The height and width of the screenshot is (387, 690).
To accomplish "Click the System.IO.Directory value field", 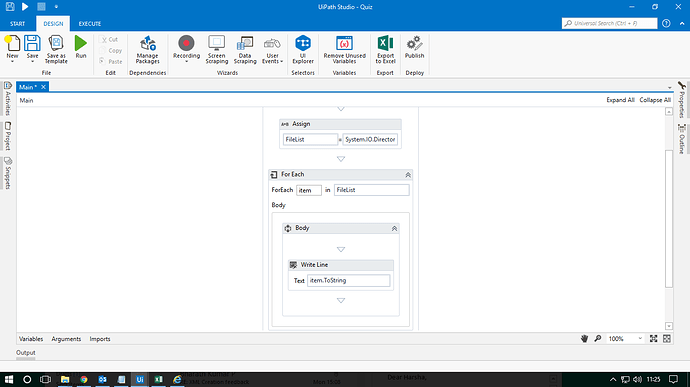I will 370,140.
